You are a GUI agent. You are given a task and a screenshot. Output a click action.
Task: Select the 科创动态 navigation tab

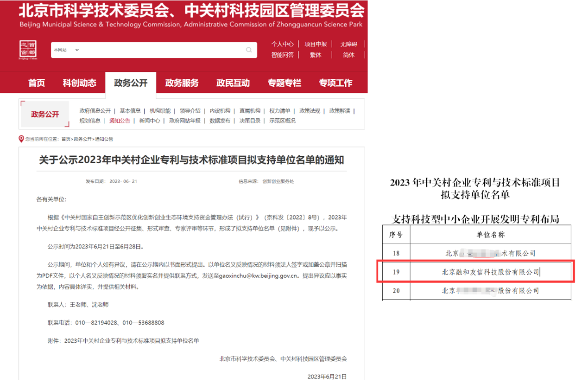point(80,83)
